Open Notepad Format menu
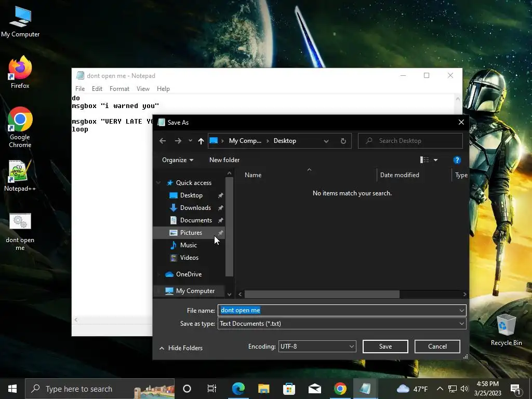532x399 pixels. (119, 88)
